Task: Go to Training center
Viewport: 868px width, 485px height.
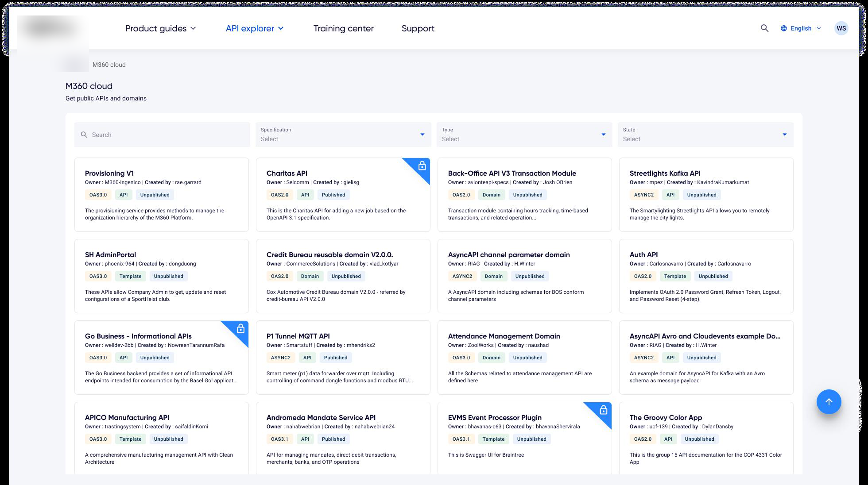Action: click(x=344, y=28)
